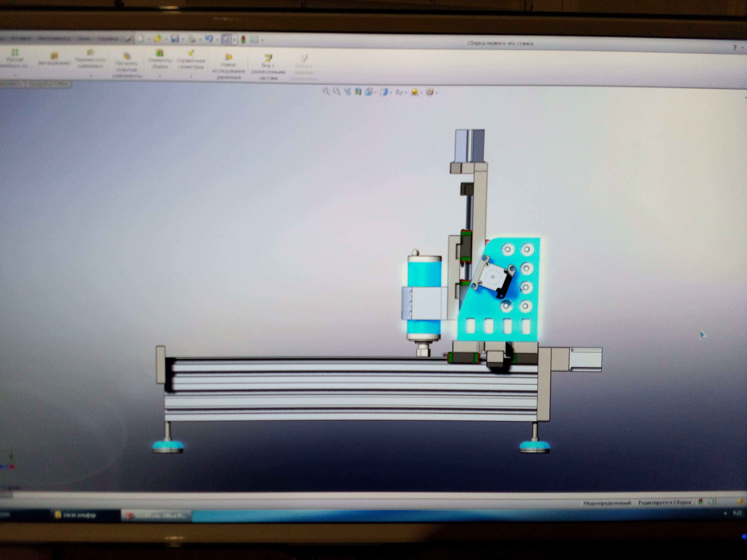This screenshot has height=560, width=747.
Task: Click the Undo arrow icon
Action: point(209,39)
